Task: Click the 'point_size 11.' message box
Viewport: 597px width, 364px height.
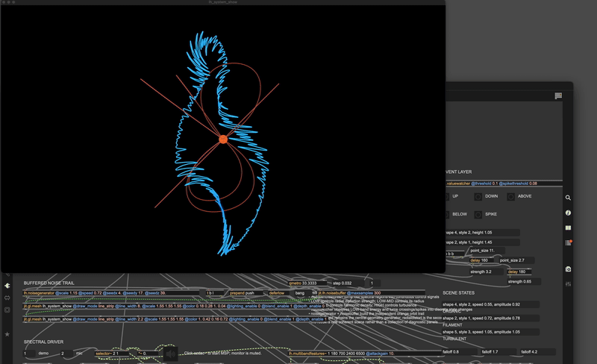Action: pos(487,251)
